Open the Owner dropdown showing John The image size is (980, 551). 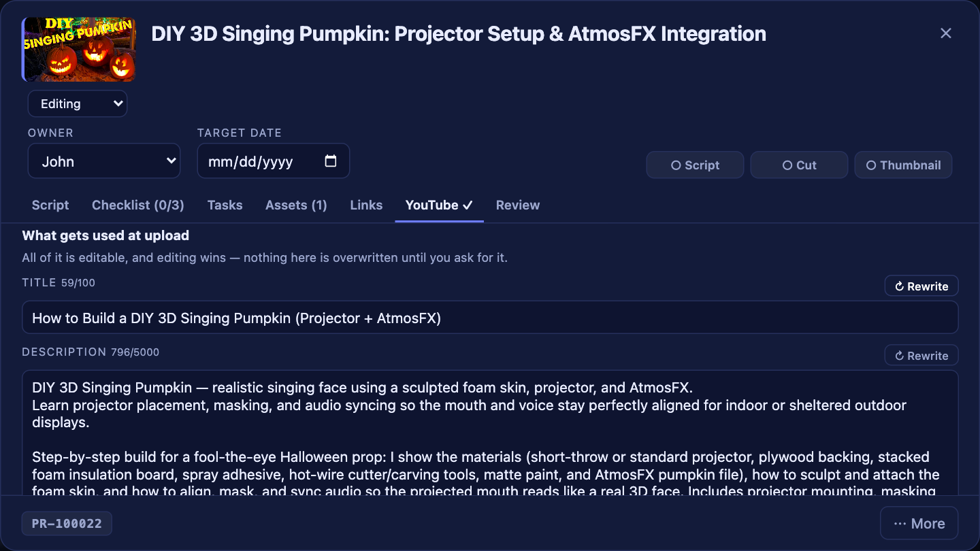(x=104, y=161)
